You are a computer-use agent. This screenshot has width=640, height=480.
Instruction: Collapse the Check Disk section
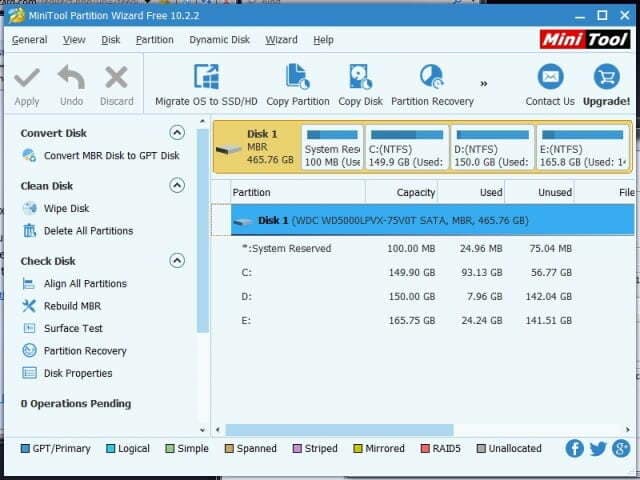point(177,261)
